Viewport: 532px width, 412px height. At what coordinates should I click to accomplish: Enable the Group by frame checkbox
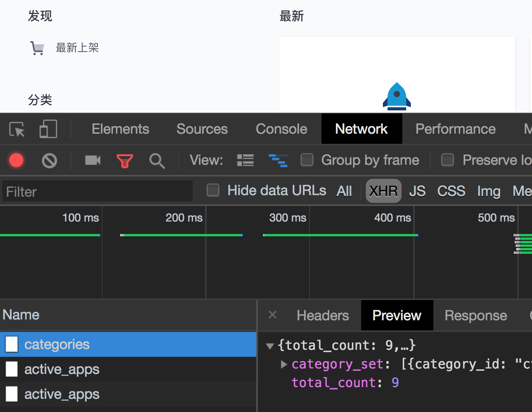pos(307,160)
